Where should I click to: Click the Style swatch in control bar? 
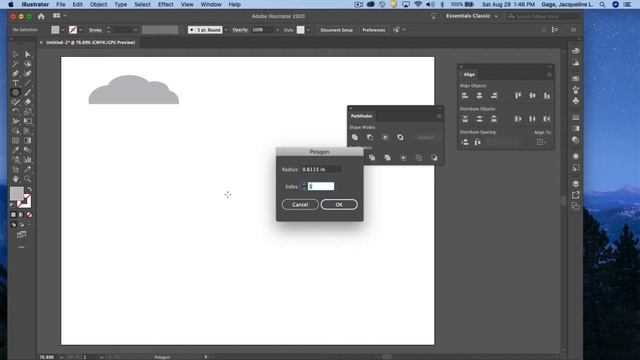point(300,30)
